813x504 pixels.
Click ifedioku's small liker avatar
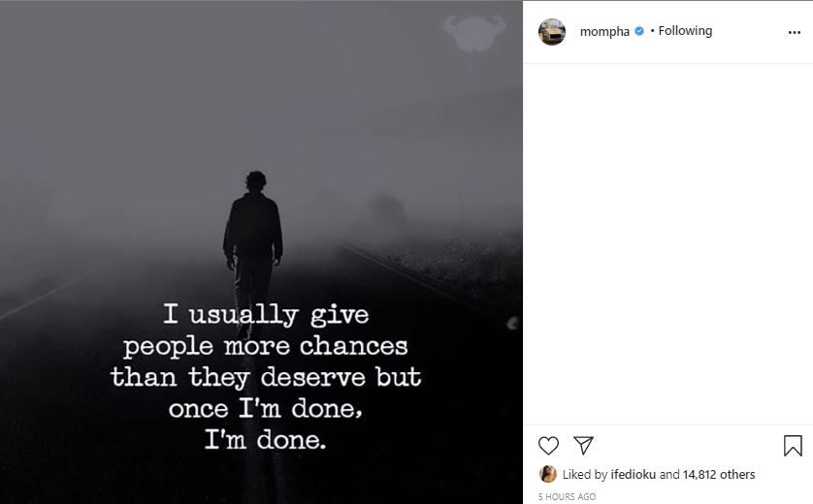coord(548,475)
